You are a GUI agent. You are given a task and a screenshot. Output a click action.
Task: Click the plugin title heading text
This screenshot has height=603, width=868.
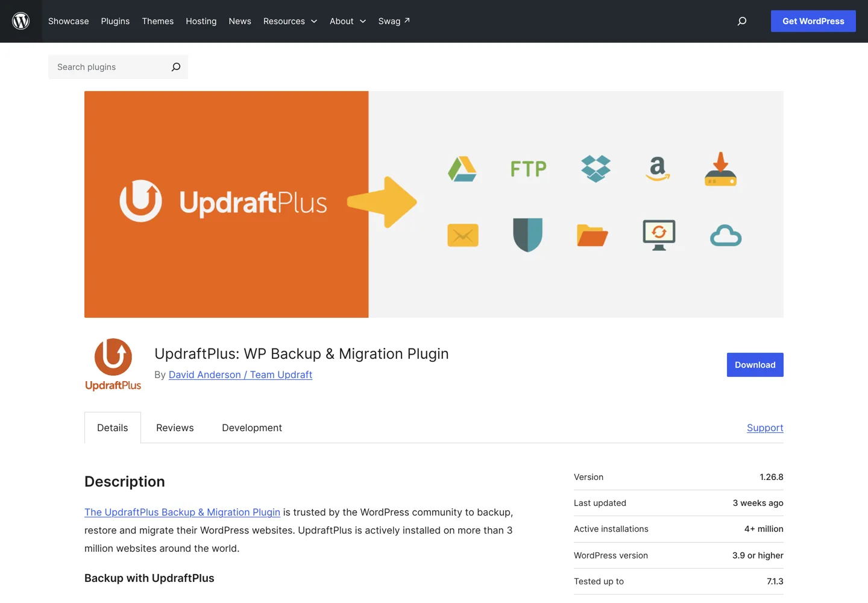point(301,353)
